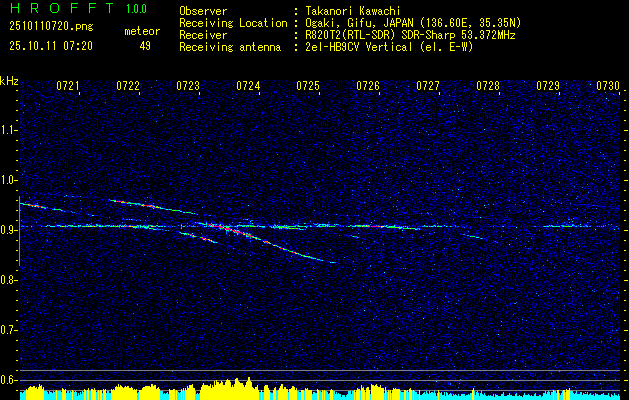This screenshot has height=400, width=629.
Task: Click the 0730 time marker
Action: (608, 86)
